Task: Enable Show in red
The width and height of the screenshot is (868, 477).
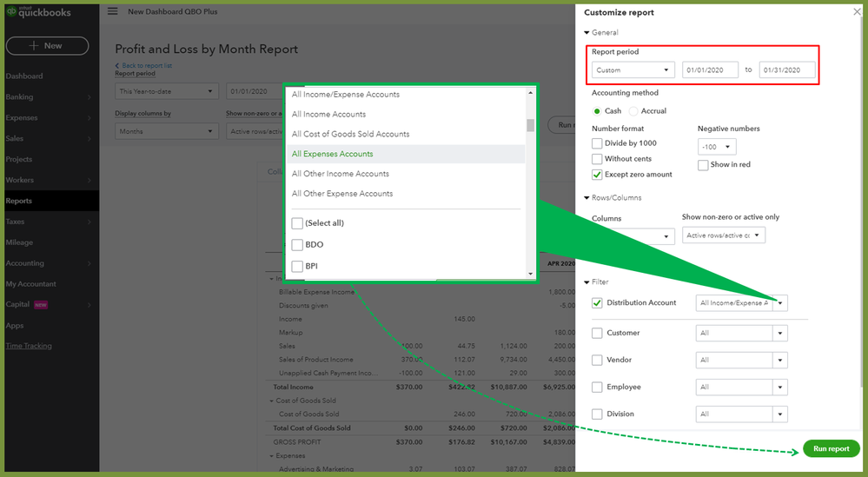Action: [x=703, y=165]
